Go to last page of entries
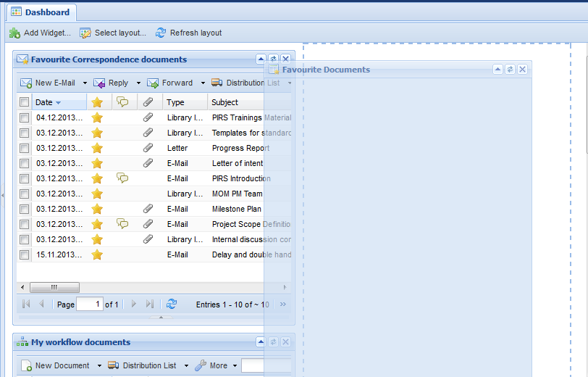The height and width of the screenshot is (377, 588). [150, 304]
